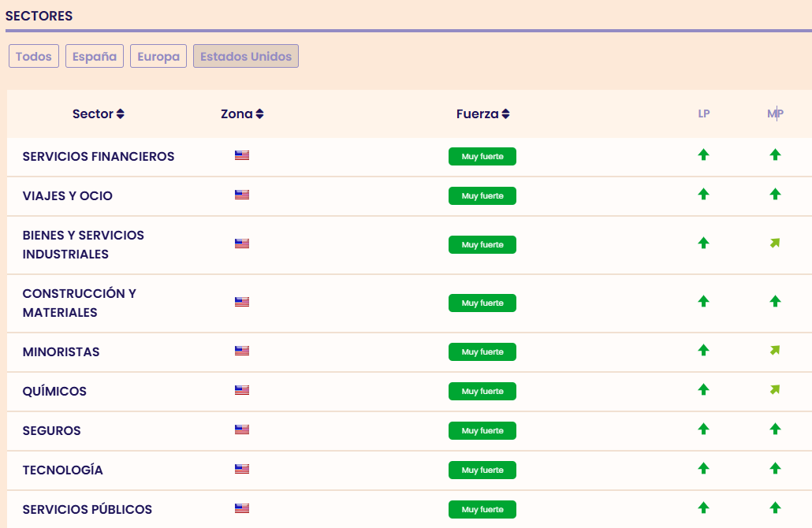The width and height of the screenshot is (812, 528).
Task: Click the MP diagonal arrow for Bienes y Servicios Industriales
Action: 775,243
